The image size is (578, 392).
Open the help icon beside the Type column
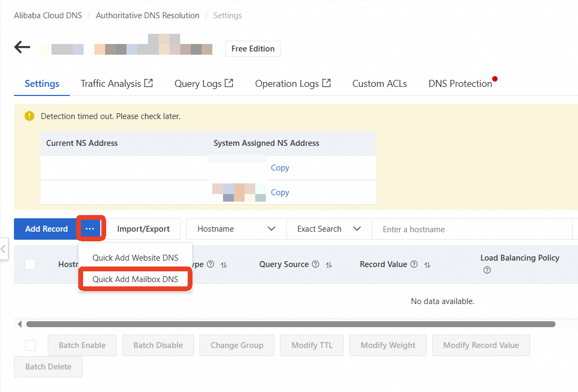[x=211, y=264]
